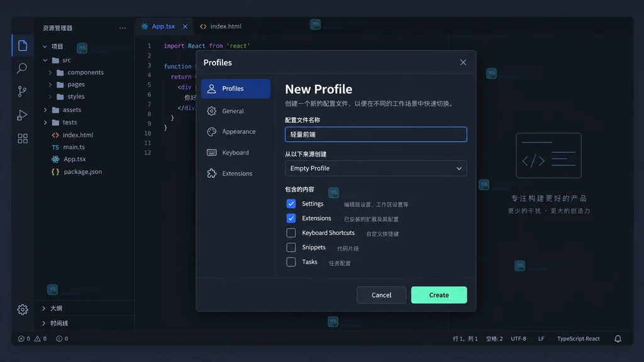Open the Search magnifier in activity bar
Screen dimensions: 644x362
coord(22,68)
